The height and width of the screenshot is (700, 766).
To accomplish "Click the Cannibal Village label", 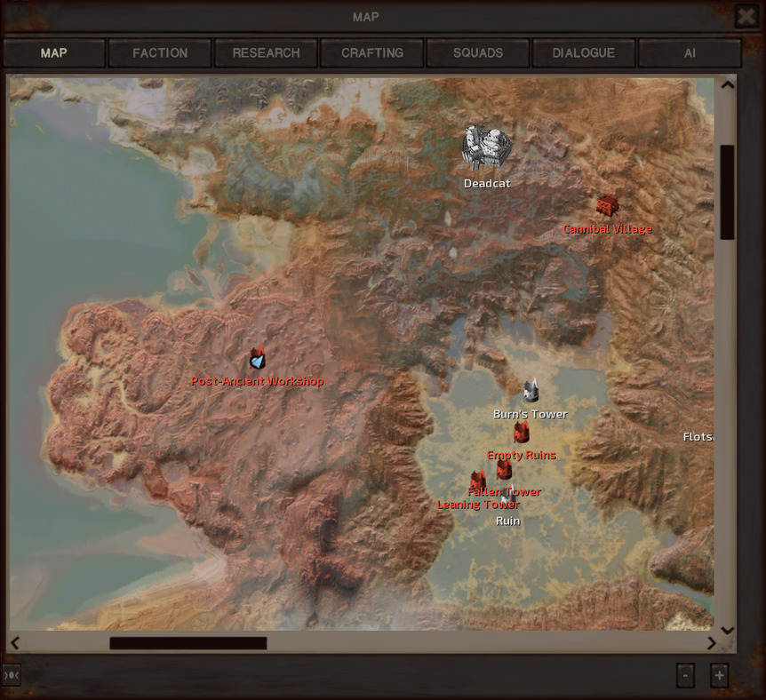I will click(x=607, y=228).
